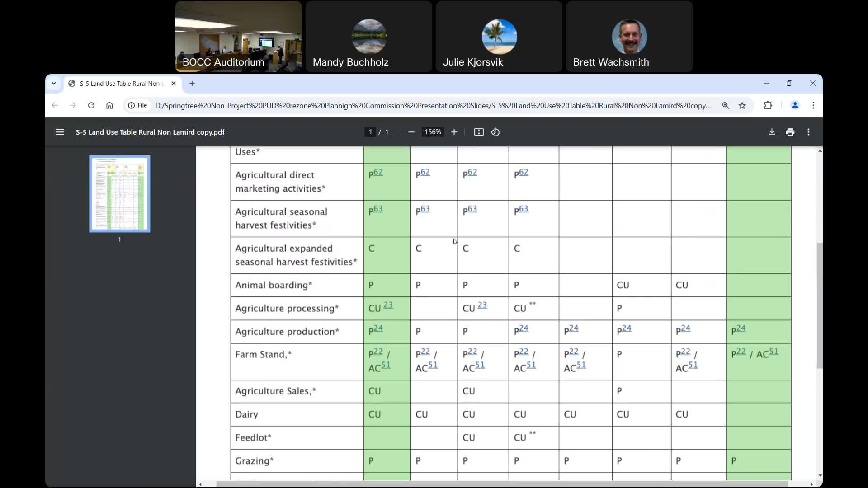Fit the PDF to page
Viewport: 868px width, 488px height.
coord(479,132)
